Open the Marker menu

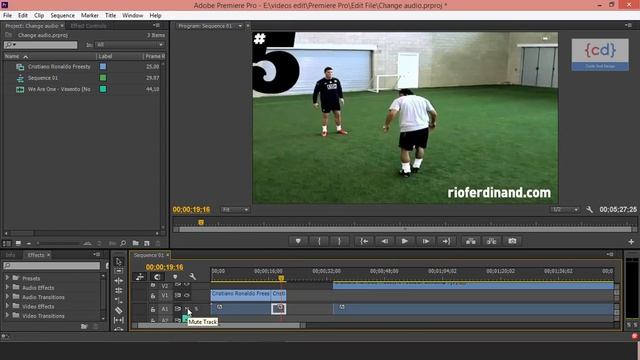89,16
